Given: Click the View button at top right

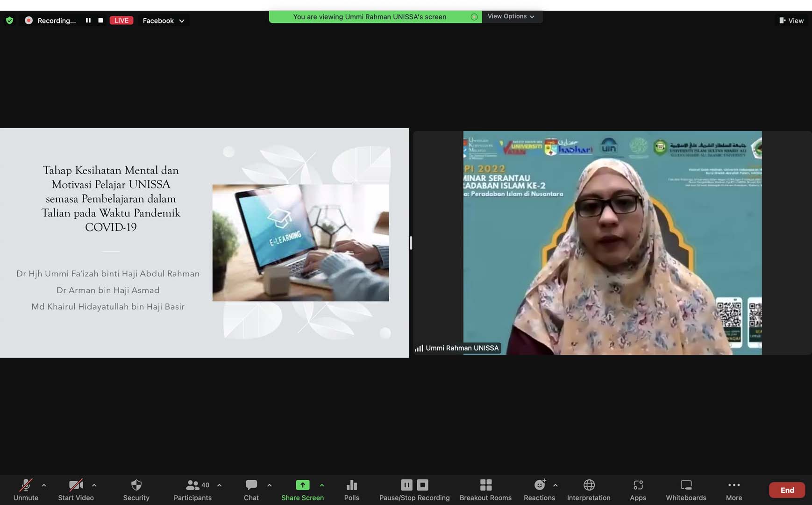Looking at the screenshot, I should tap(791, 21).
